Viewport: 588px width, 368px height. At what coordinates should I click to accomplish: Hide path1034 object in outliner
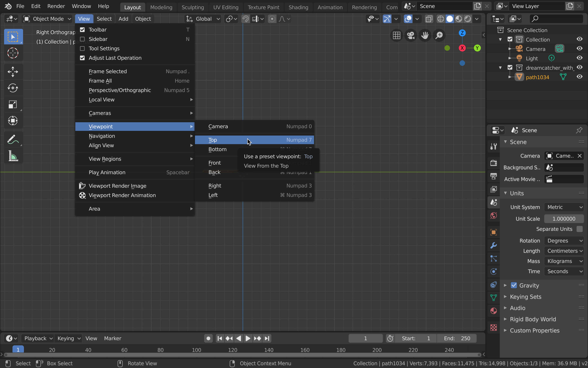pyautogui.click(x=579, y=77)
